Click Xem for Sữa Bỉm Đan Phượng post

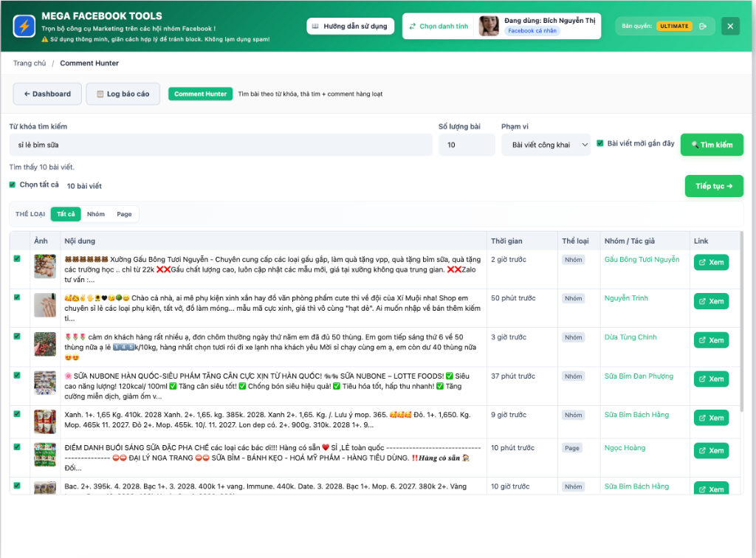tap(711, 379)
